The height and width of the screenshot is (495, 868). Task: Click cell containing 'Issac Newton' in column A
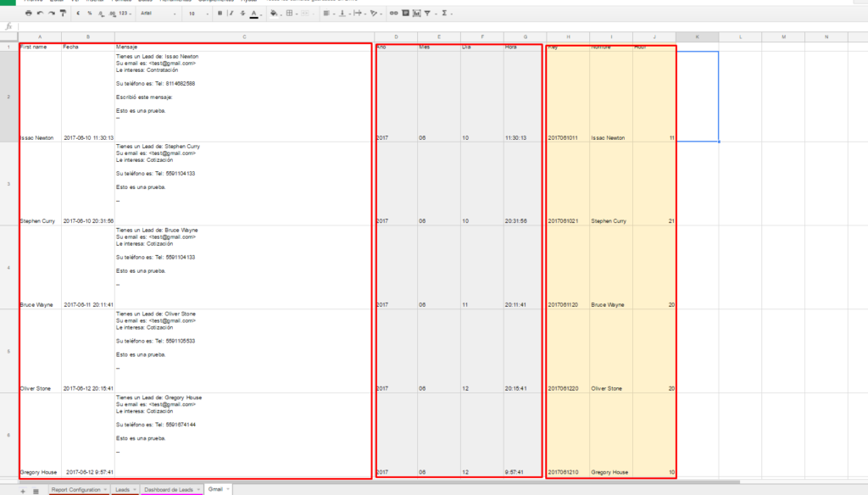[40, 97]
